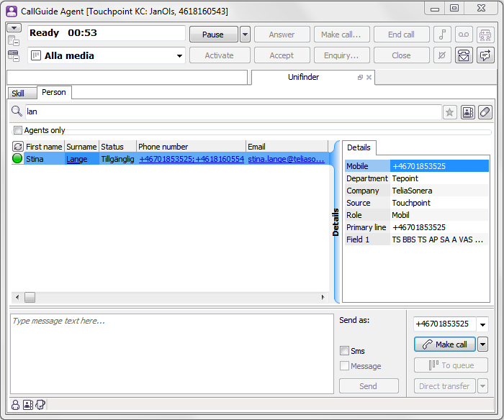Image resolution: width=504 pixels, height=420 pixels.
Task: Collapse the vertical Details side panel handle
Action: [336, 222]
